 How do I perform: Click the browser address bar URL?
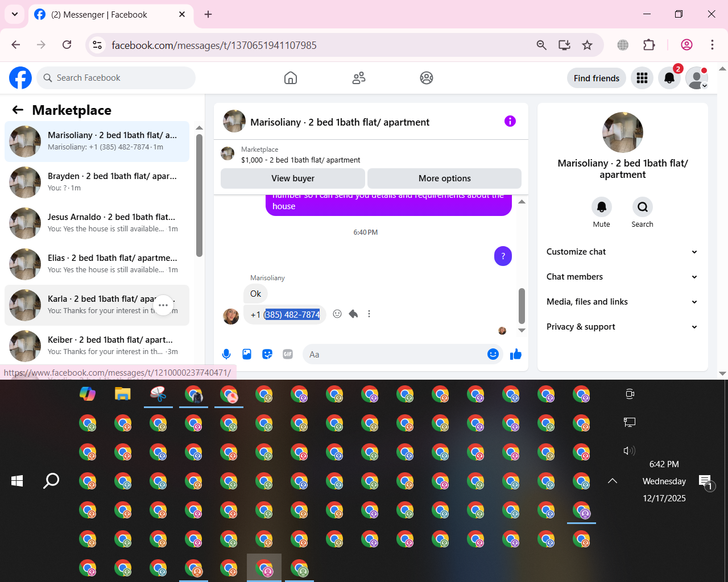pyautogui.click(x=214, y=45)
